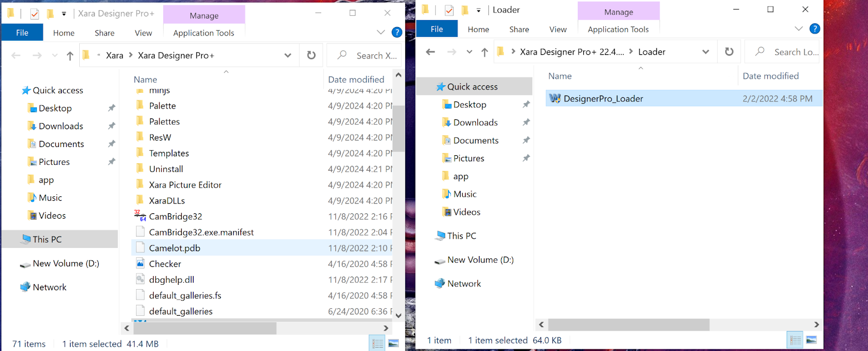Sort by Name column in Xara window

(x=145, y=80)
